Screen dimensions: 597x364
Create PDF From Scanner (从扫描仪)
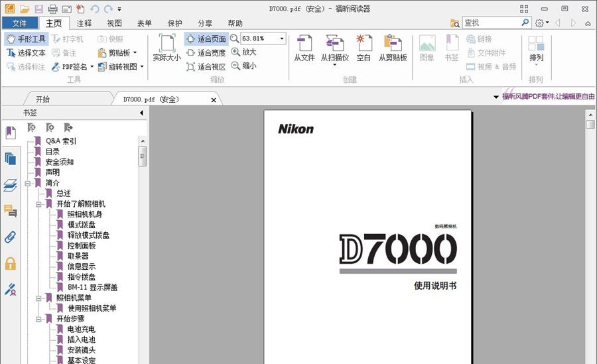pos(335,49)
